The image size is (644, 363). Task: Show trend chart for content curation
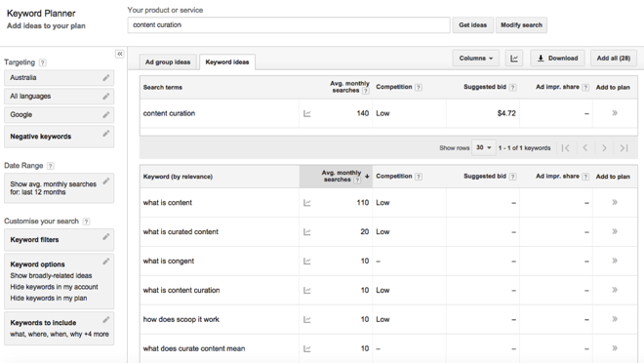(306, 113)
